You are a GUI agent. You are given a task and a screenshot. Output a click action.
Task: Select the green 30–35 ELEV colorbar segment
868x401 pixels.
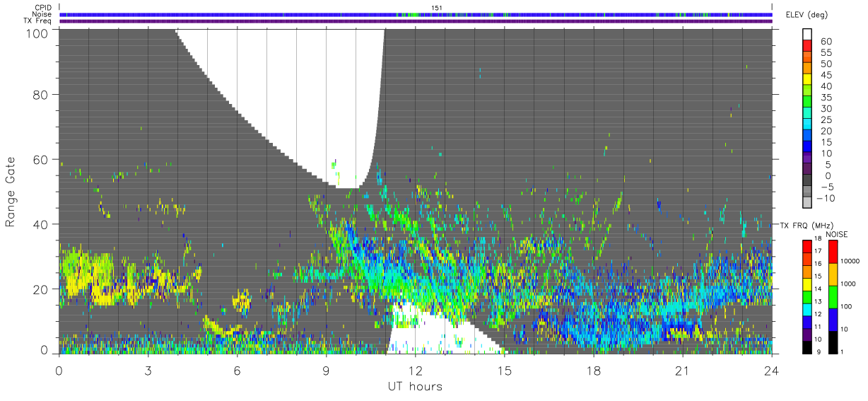click(x=807, y=102)
